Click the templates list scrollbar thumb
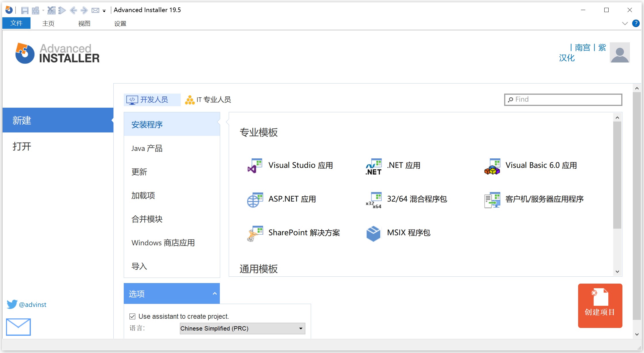 [617, 175]
